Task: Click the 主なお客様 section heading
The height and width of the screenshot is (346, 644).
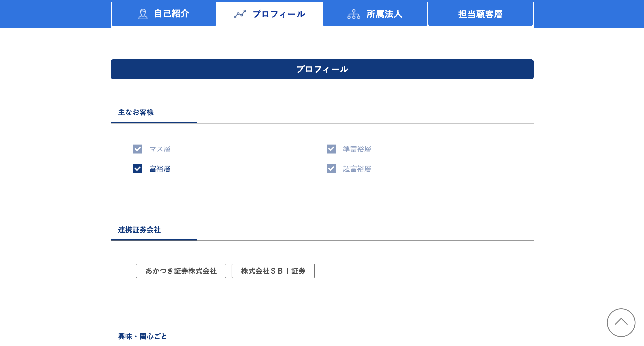Action: [136, 112]
